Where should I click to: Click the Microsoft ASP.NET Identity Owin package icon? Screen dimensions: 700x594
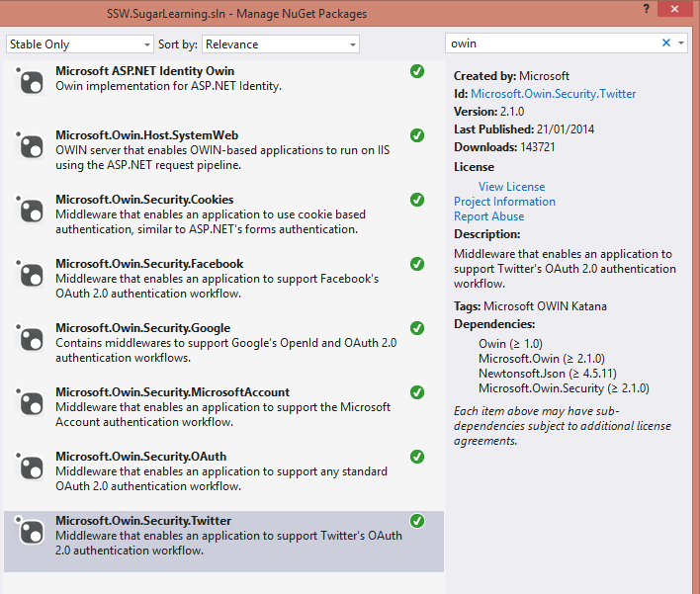click(32, 82)
